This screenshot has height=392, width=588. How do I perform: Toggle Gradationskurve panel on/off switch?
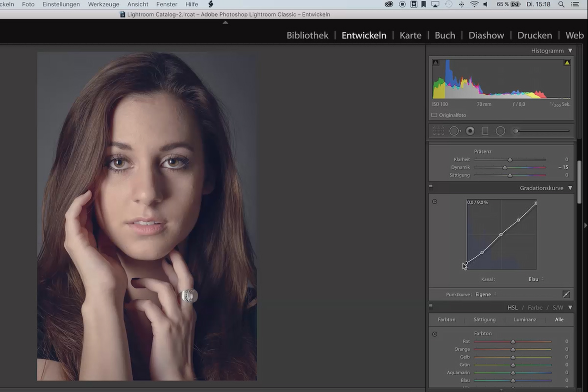coord(431,186)
